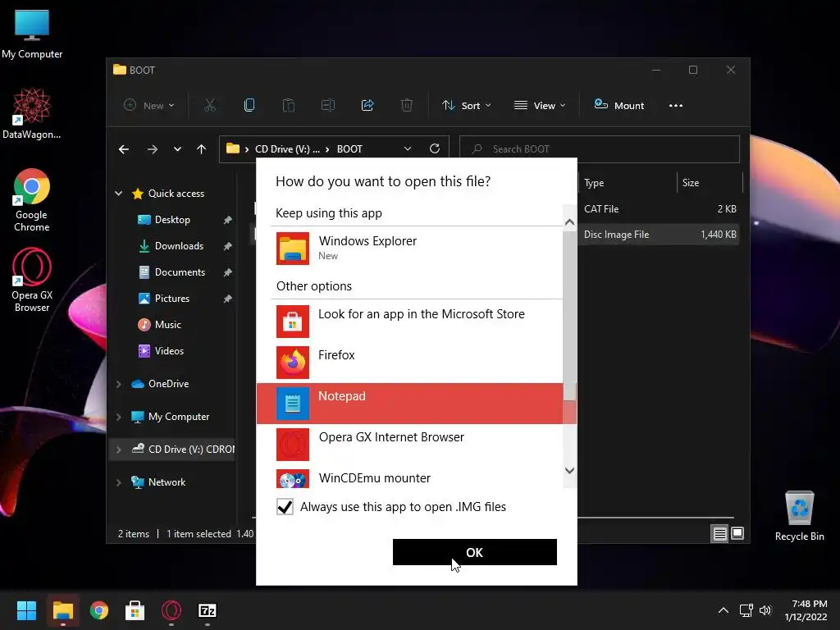840x630 pixels.
Task: Click the Share icon in toolbar
Action: point(367,106)
